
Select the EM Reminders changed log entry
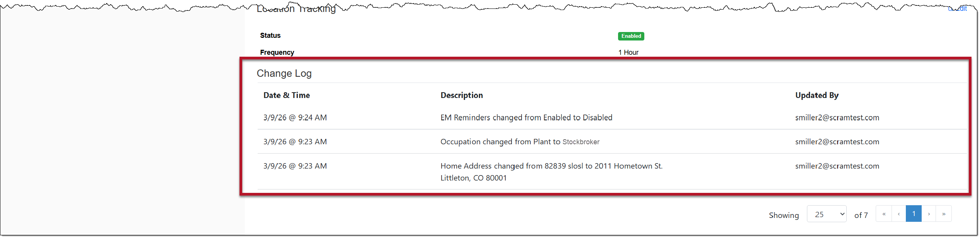pos(526,118)
